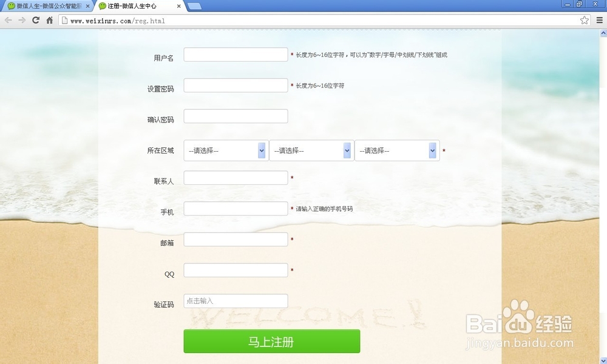Open the browser menu icon at top right
The image size is (607, 364).
[x=600, y=19]
